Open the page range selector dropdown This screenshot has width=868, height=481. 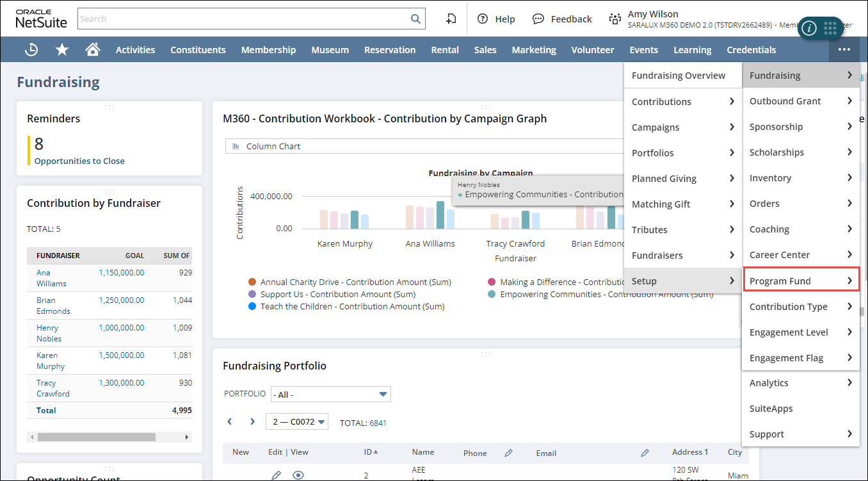297,422
